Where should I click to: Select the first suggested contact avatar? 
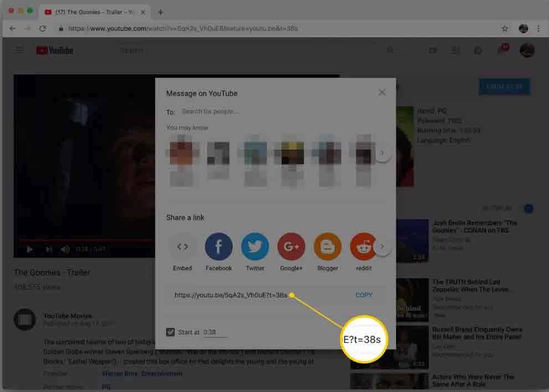click(181, 153)
